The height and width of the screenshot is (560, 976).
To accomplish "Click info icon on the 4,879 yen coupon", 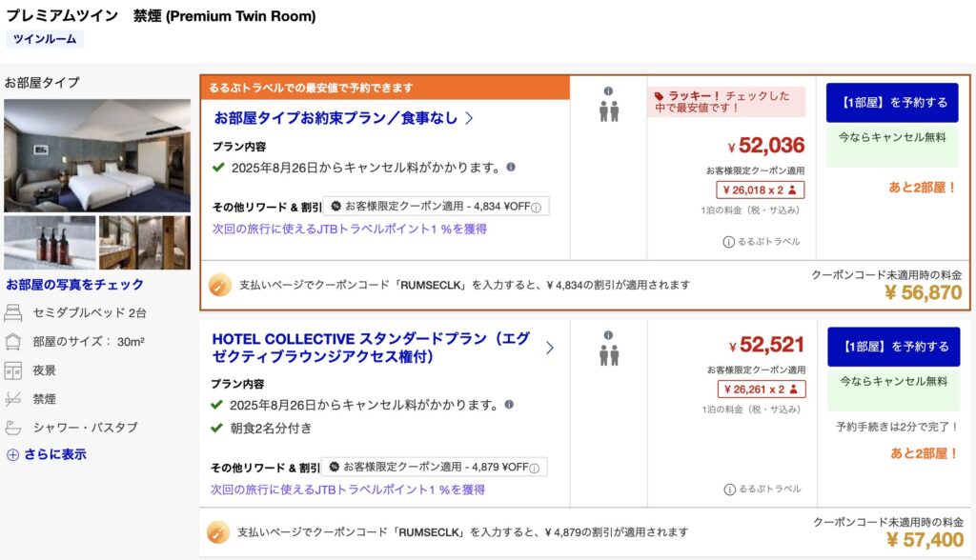I will pyautogui.click(x=536, y=468).
